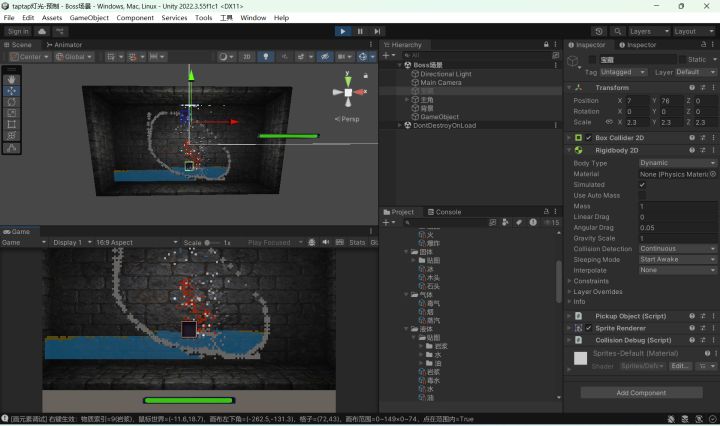Viewport: 720px width, 426px height.
Task: Open the GameObject menu
Action: coord(89,17)
